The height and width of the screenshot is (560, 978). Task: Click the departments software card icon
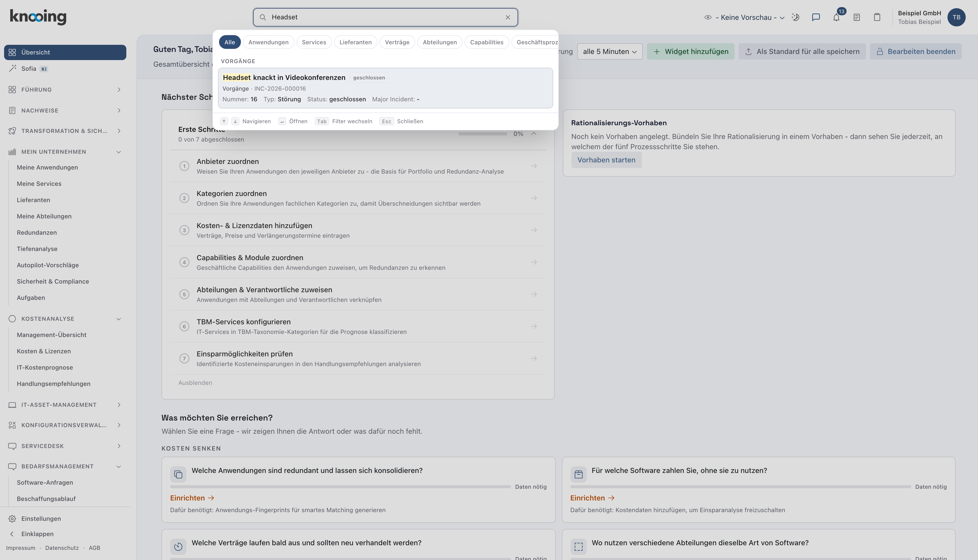[x=578, y=547]
